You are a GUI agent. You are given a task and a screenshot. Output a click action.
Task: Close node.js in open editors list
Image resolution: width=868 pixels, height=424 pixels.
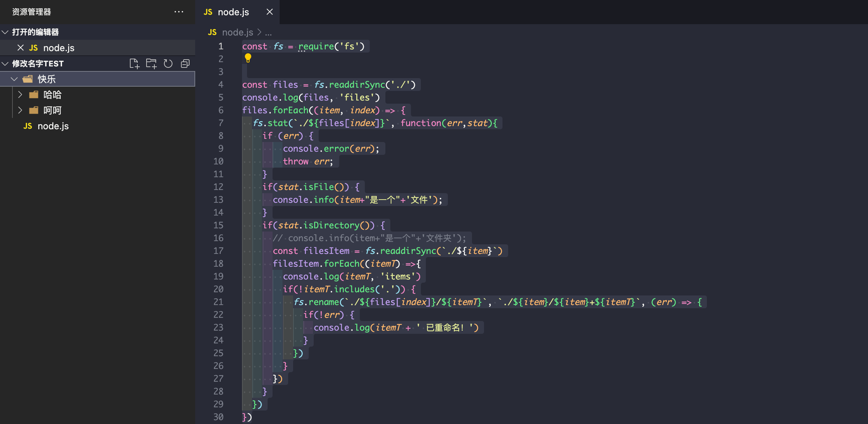21,48
